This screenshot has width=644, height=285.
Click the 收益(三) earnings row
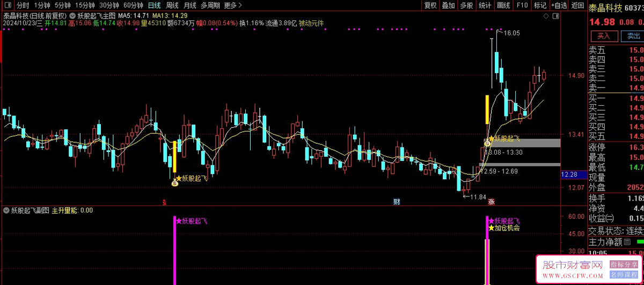point(616,218)
